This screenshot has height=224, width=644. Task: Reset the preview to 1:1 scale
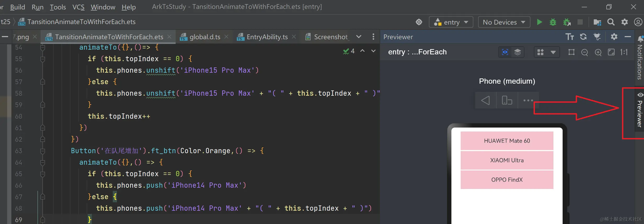click(624, 52)
